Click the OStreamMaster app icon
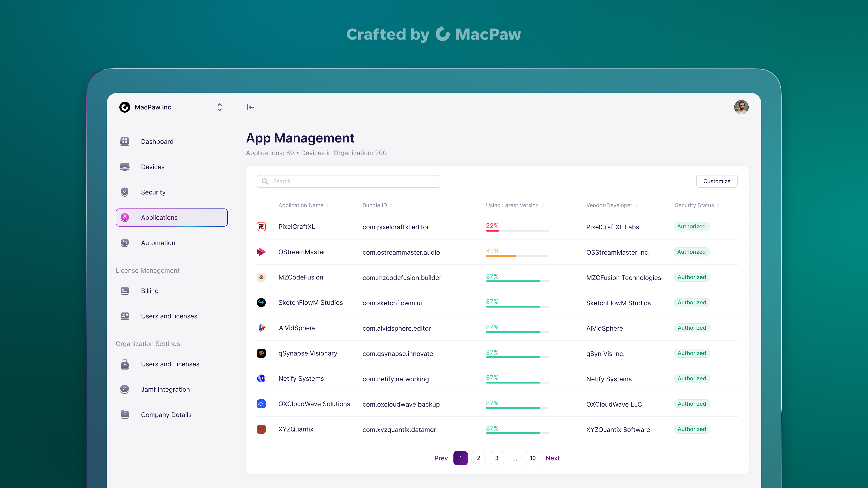Screen dimensions: 868x488 [x=261, y=252]
